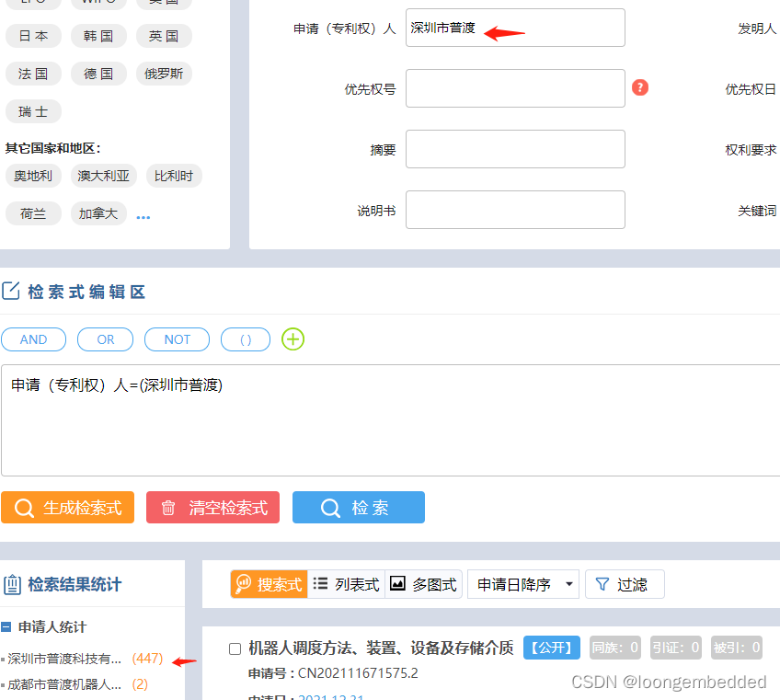Image resolution: width=780 pixels, height=700 pixels.
Task: Open the 机器人调度方法、装置、设备及存储介质 result
Action: [x=381, y=648]
